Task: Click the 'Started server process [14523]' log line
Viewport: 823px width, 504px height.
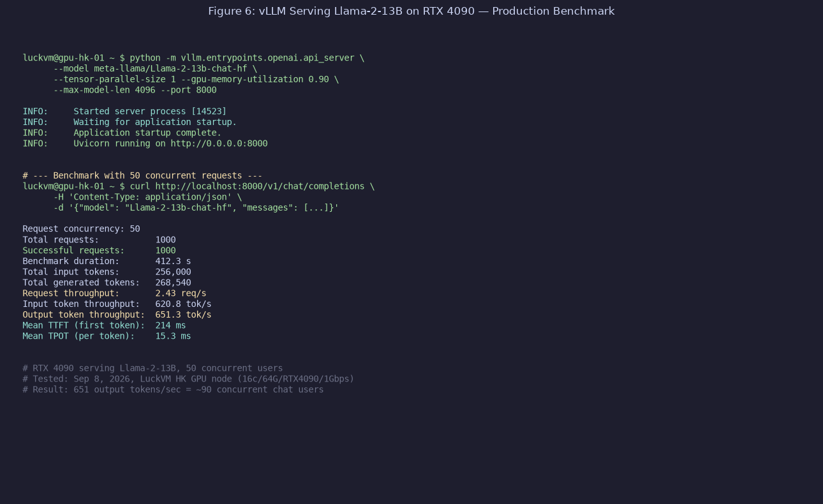Action: (x=124, y=112)
